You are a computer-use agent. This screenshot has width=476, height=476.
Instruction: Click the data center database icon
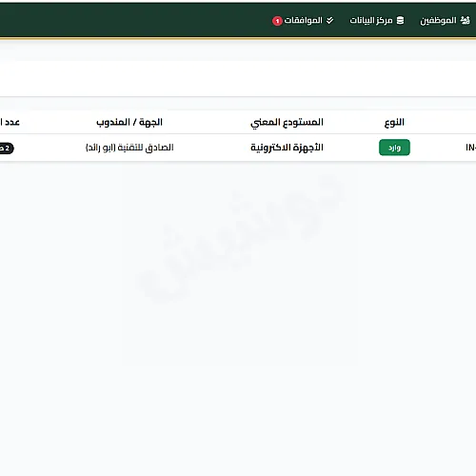tap(400, 20)
